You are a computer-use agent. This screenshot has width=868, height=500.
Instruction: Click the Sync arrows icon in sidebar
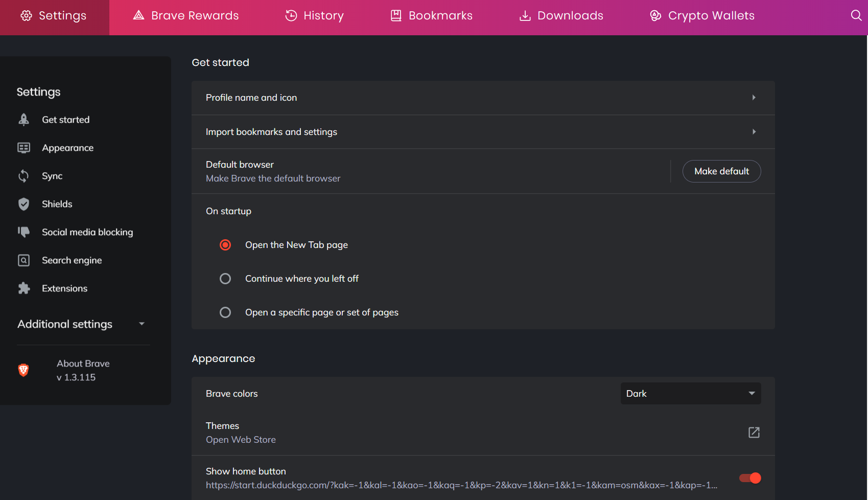(x=24, y=176)
